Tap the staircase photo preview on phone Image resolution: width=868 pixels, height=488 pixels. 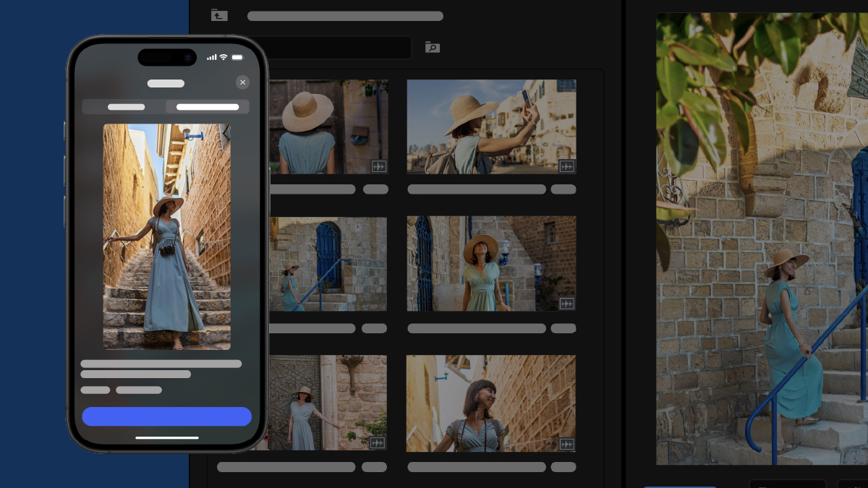click(x=166, y=236)
